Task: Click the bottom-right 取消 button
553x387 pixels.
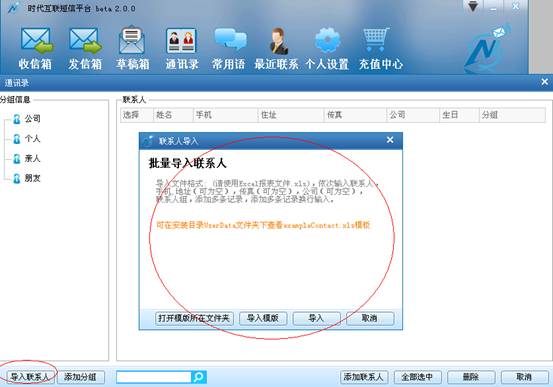Action: tap(525, 377)
